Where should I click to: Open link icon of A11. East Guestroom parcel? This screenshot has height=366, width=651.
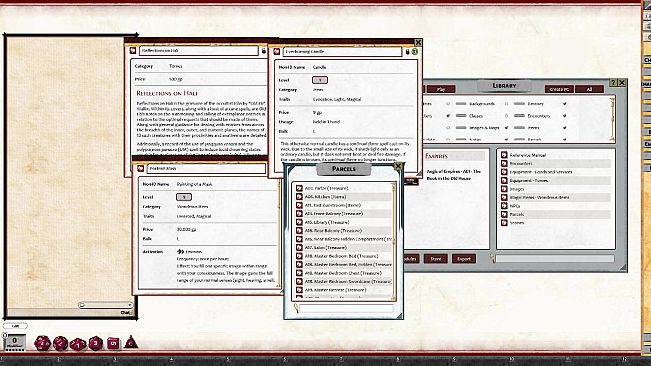coord(299,205)
